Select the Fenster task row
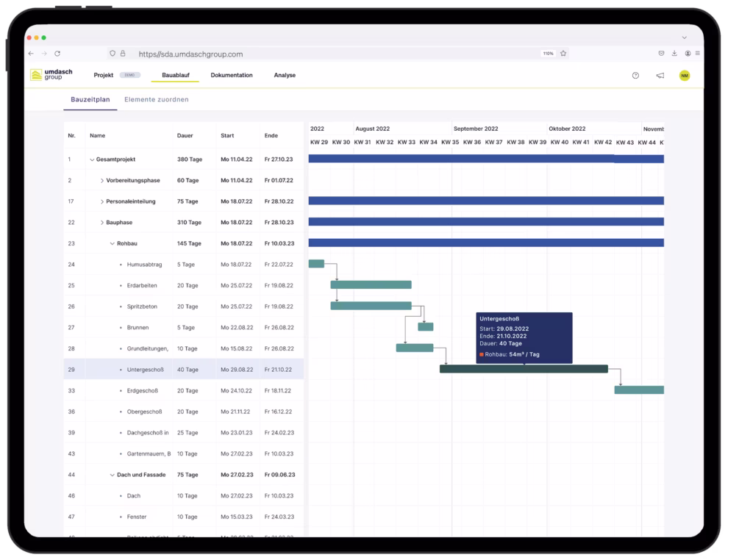The height and width of the screenshot is (560, 753). (183, 517)
